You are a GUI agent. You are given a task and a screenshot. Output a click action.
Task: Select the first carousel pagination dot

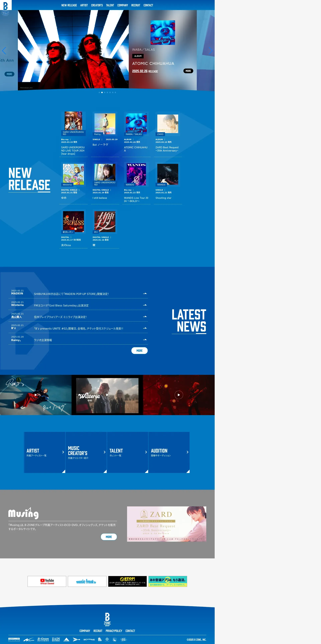coord(99,92)
